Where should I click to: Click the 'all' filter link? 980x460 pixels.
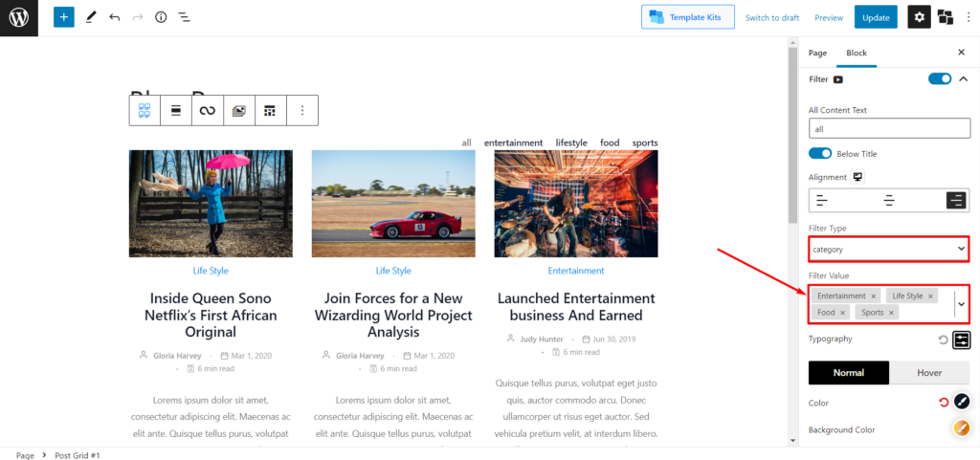[466, 142]
